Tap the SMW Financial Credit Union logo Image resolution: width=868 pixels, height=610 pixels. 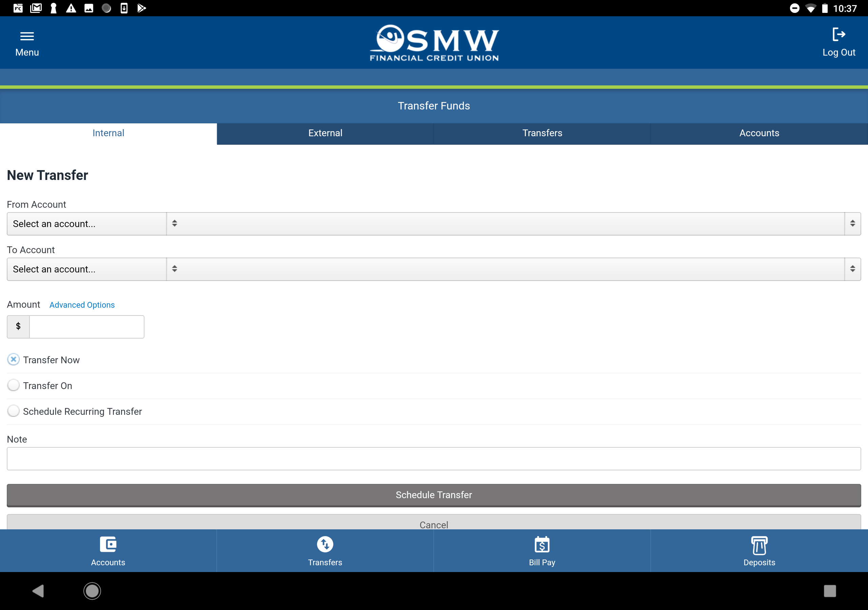[434, 43]
